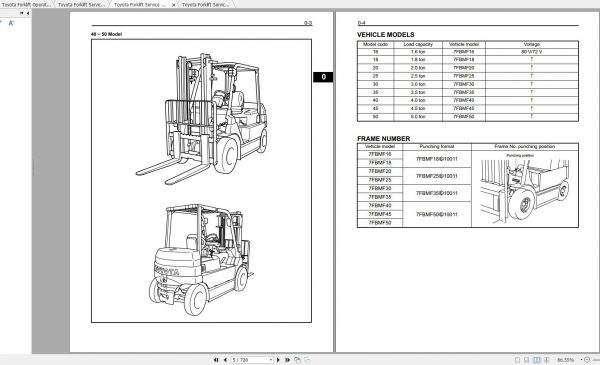Screen dimensions: 600x365
Task: Collapse the left navigation panel fully
Action: (22, 13)
